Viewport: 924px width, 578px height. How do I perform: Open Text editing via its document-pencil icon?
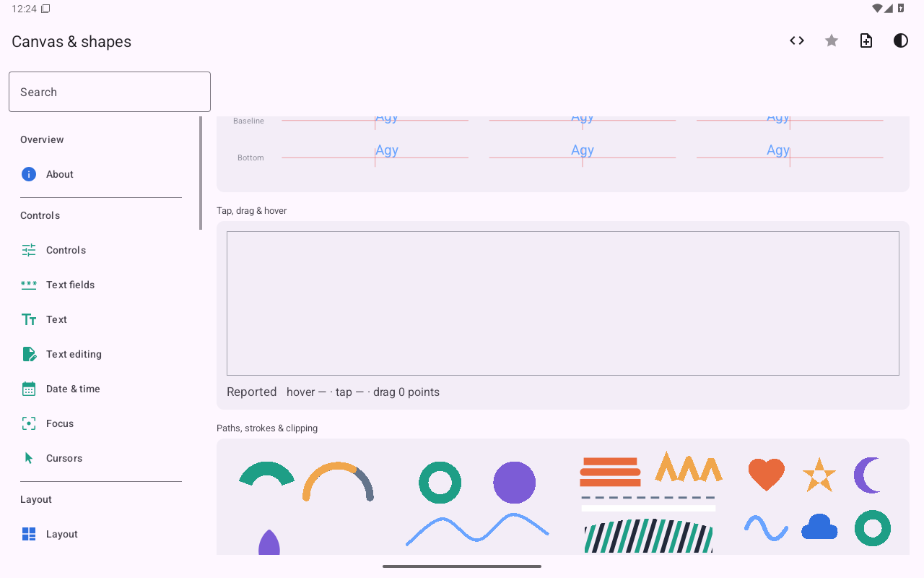[x=29, y=354]
